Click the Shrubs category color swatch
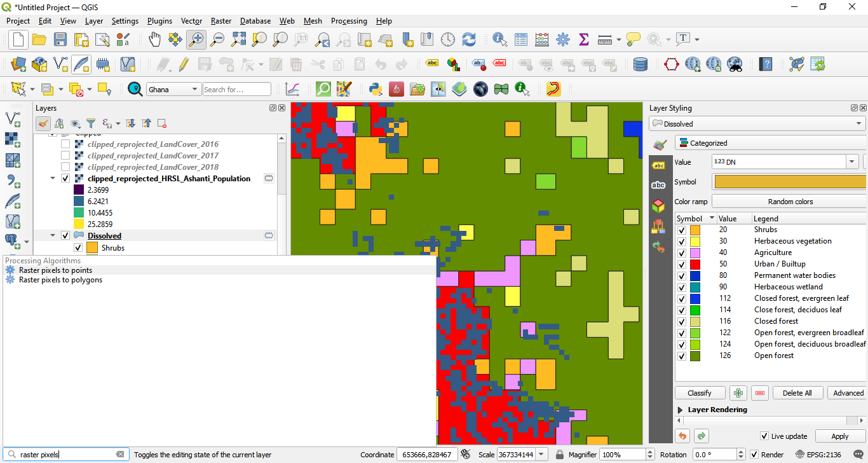 coord(695,230)
